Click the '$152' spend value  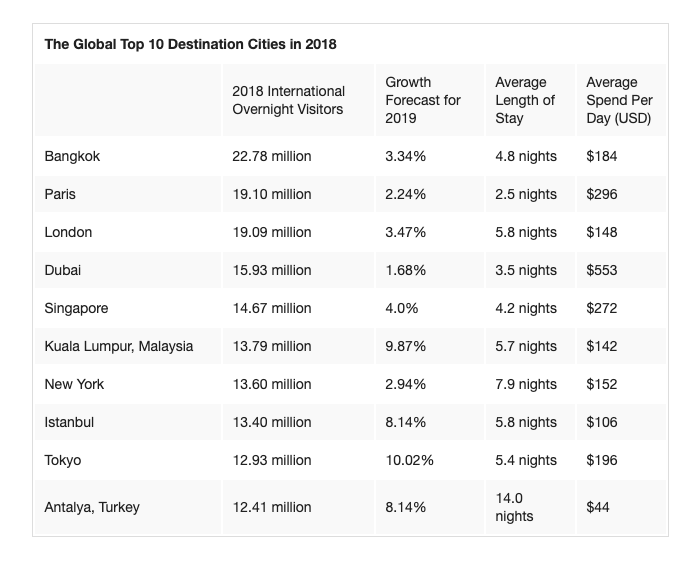coord(602,384)
